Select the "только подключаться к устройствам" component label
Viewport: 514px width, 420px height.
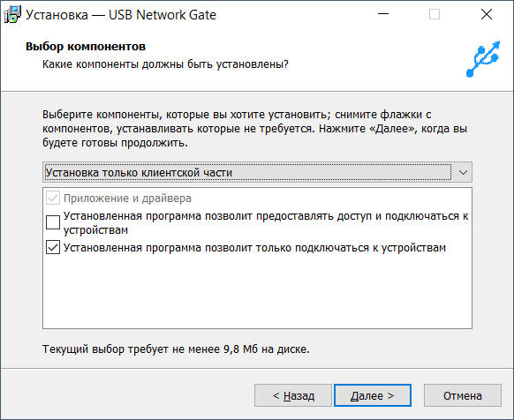tap(254, 248)
